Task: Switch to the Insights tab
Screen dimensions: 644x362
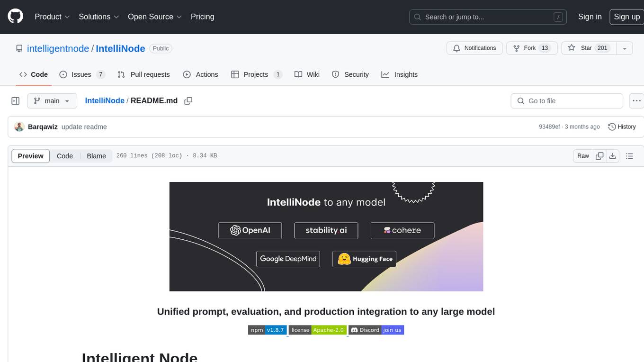Action: [x=400, y=74]
